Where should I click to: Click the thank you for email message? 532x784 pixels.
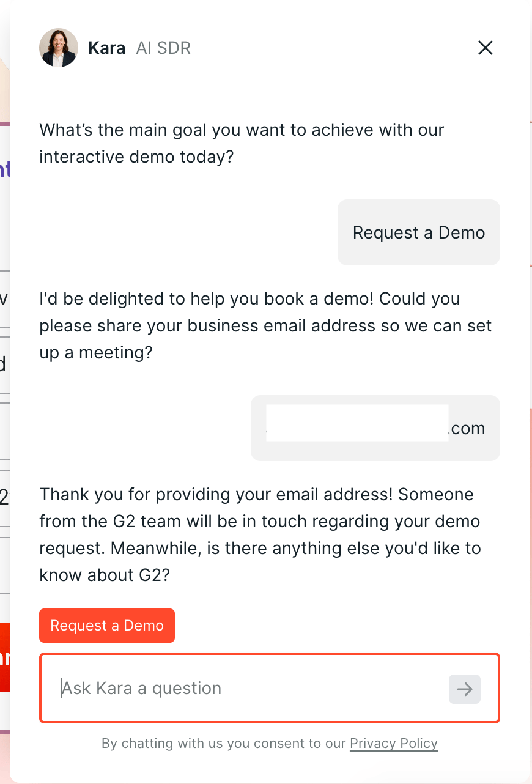click(x=260, y=534)
